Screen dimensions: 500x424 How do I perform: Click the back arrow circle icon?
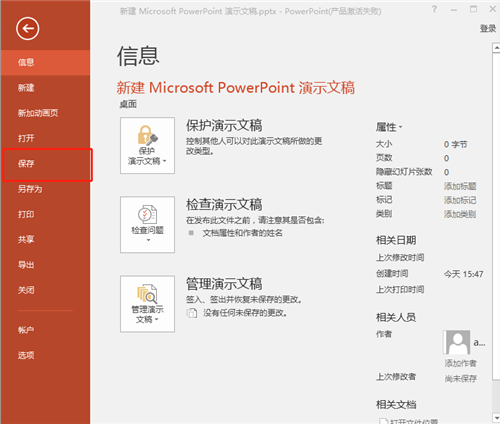point(27,29)
